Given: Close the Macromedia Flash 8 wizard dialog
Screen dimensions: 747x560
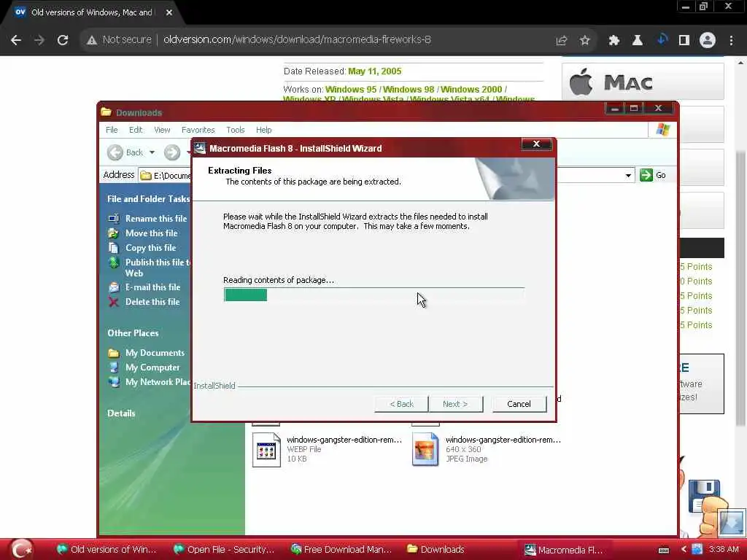Looking at the screenshot, I should [536, 144].
